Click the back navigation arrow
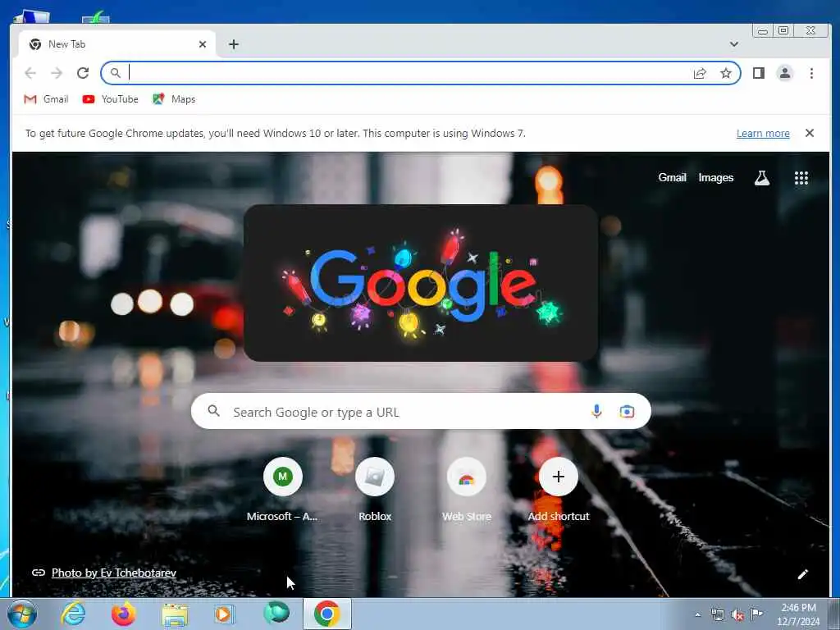 [x=30, y=73]
